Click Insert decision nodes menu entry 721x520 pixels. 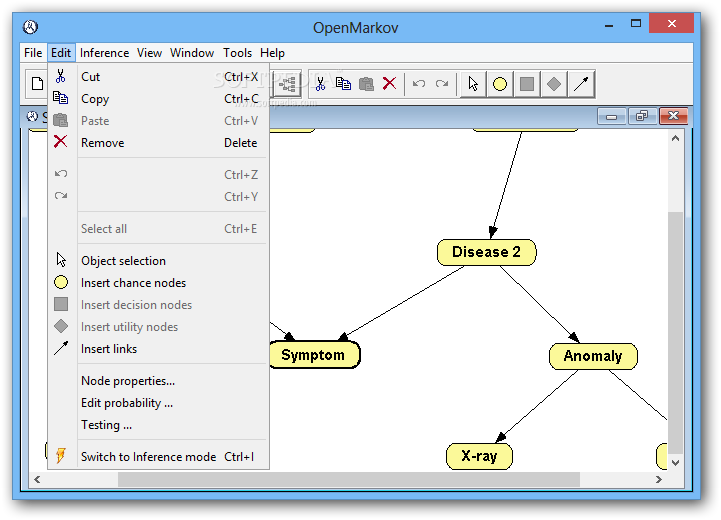pos(158,305)
